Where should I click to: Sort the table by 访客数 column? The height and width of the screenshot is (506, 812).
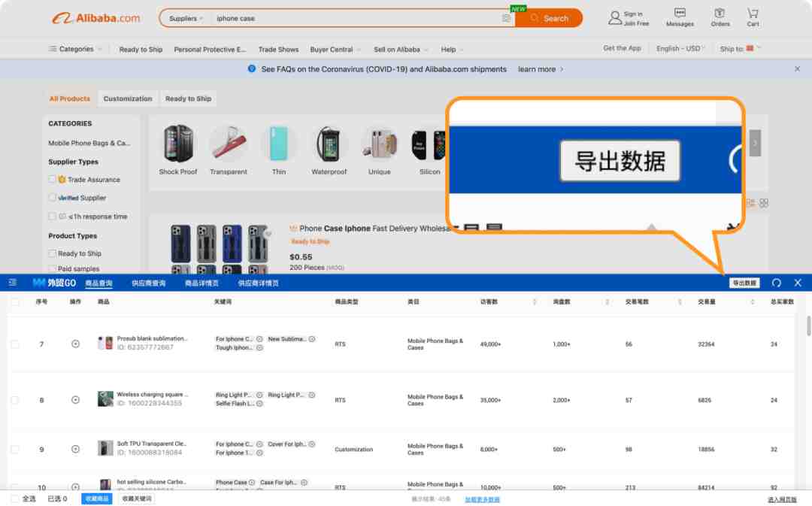click(x=535, y=301)
